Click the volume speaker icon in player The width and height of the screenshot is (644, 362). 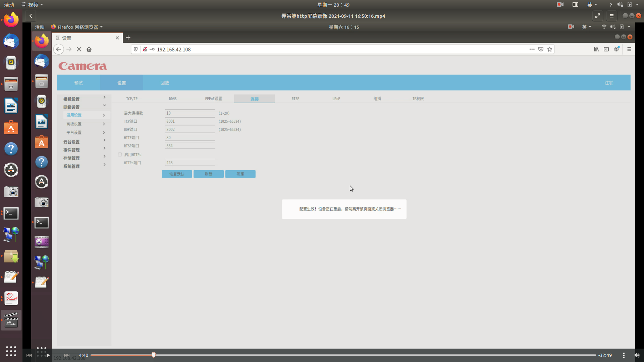637,355
